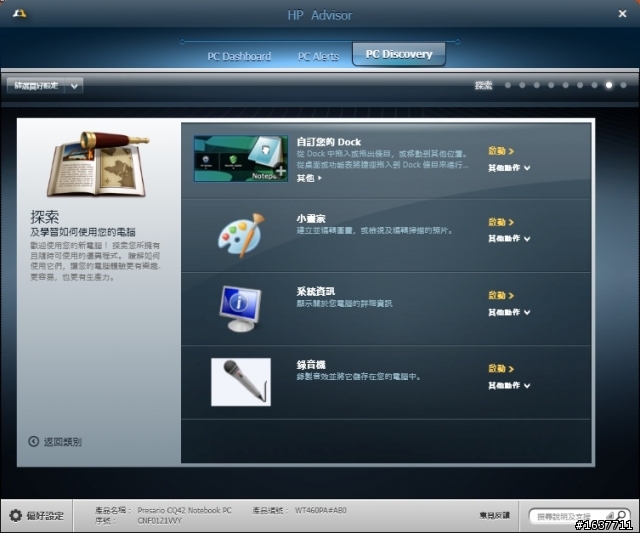Select the PC Discovery tab
The width and height of the screenshot is (640, 533).
[399, 54]
